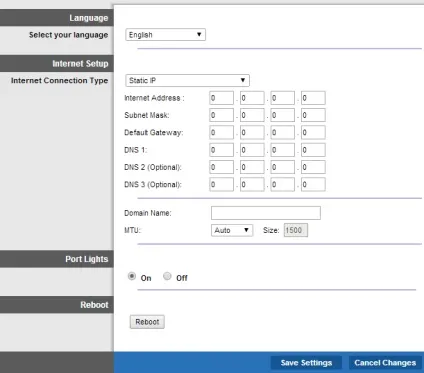The height and width of the screenshot is (373, 424).
Task: Click the Port Lights section header
Action: (x=57, y=259)
